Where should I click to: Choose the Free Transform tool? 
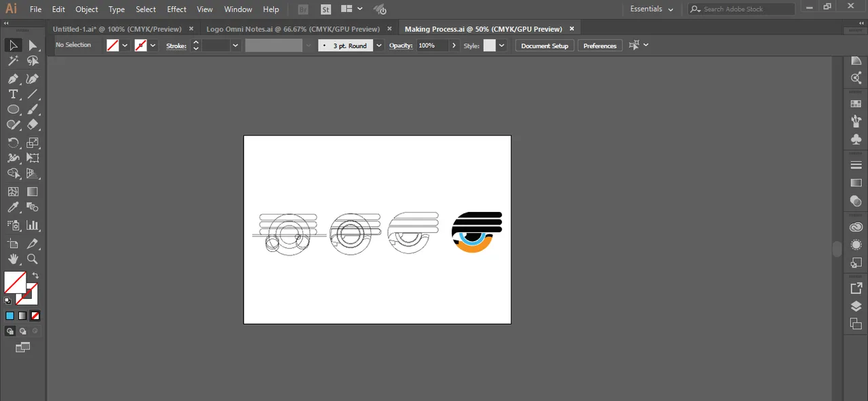pyautogui.click(x=32, y=158)
